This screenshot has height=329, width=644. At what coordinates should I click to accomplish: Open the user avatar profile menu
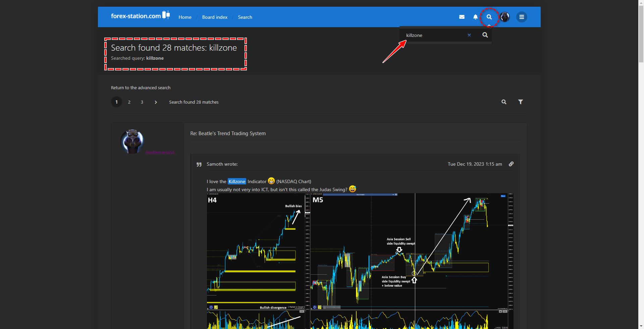point(504,17)
